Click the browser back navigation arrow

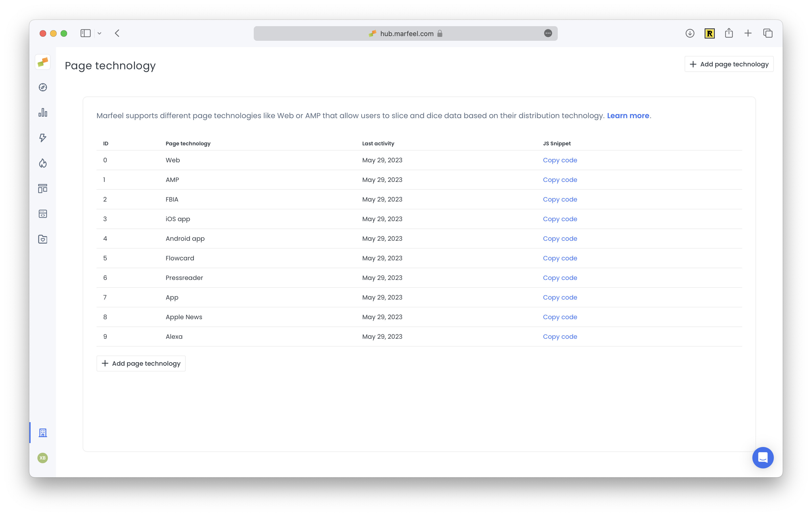click(x=117, y=33)
